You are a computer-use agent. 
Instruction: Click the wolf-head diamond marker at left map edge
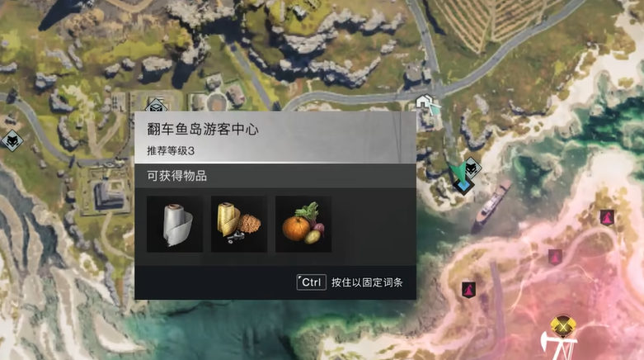tap(12, 141)
